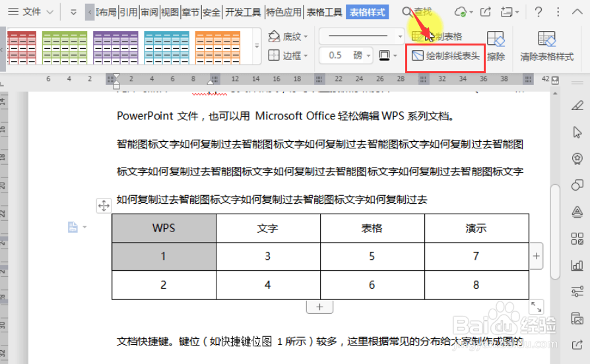Add a row with the bottom plus button
This screenshot has width=590, height=364.
click(x=320, y=307)
